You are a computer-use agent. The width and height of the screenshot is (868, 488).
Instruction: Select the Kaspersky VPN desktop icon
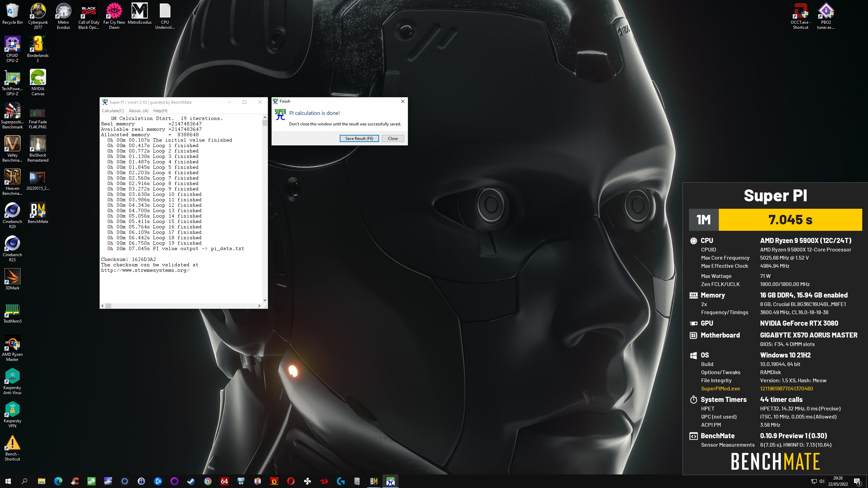click(13, 415)
